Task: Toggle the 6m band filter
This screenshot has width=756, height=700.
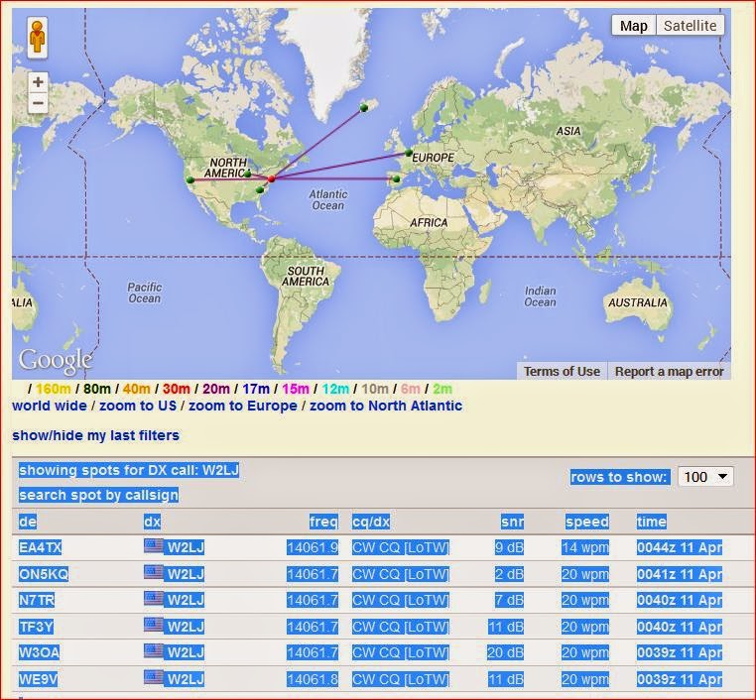Action: click(411, 389)
